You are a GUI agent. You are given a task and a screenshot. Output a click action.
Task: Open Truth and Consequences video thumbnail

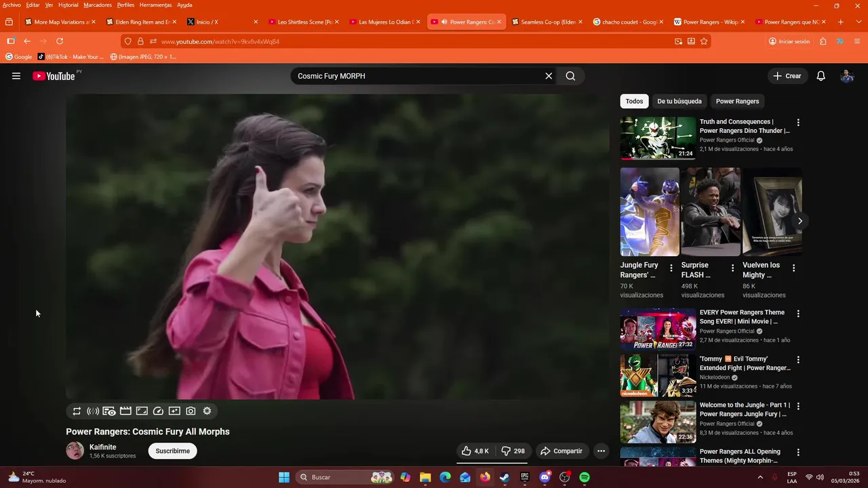point(658,138)
